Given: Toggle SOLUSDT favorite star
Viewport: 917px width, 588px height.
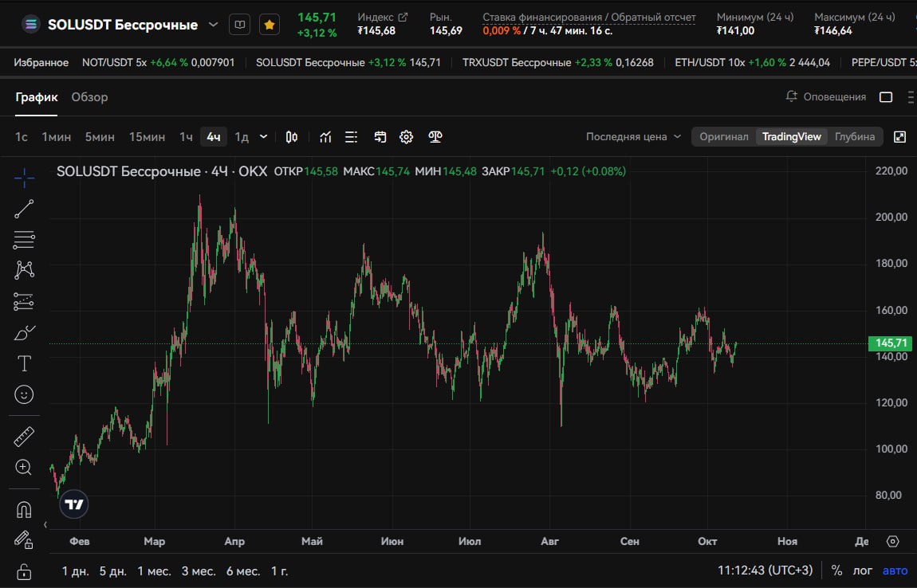Looking at the screenshot, I should click(x=270, y=25).
